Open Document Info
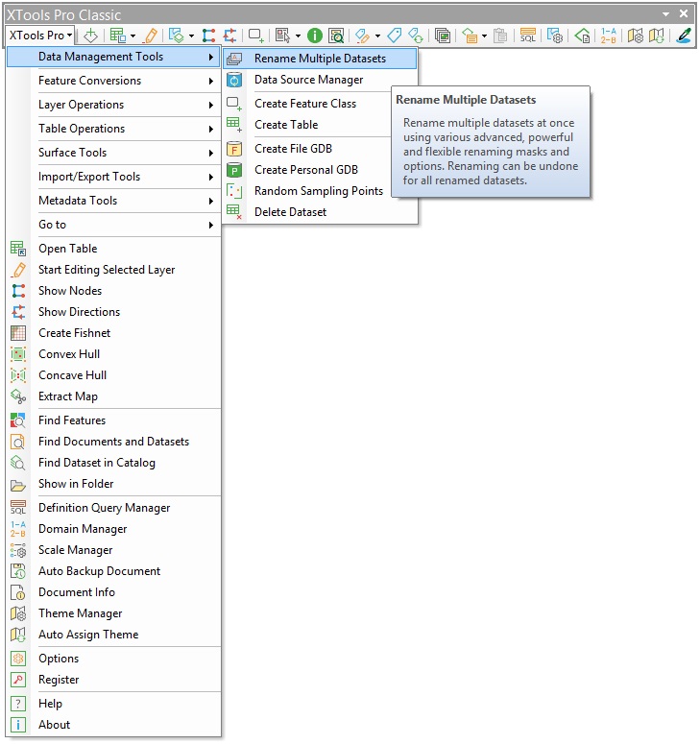 pos(114,592)
